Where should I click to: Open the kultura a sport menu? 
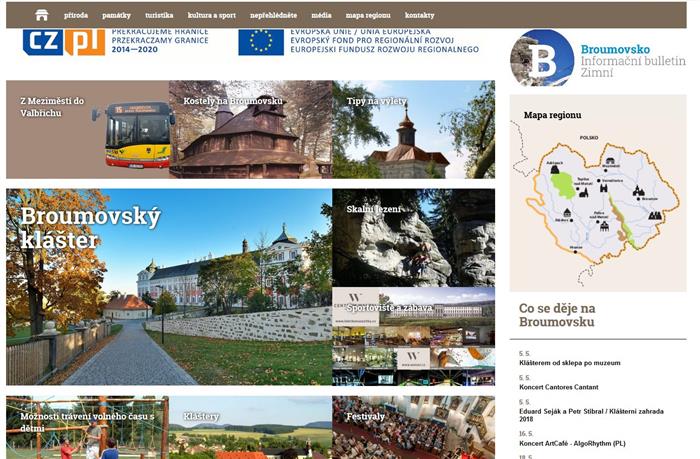212,15
